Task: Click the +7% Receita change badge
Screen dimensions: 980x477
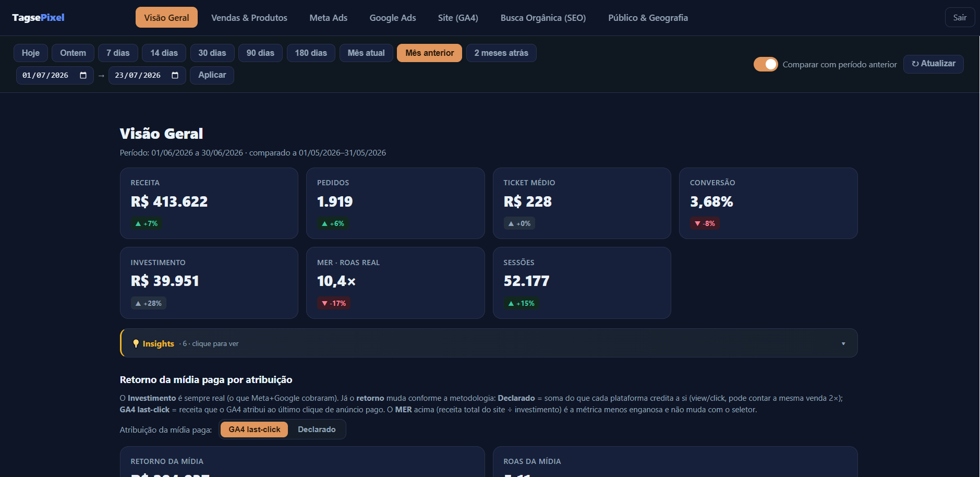Action: point(147,223)
